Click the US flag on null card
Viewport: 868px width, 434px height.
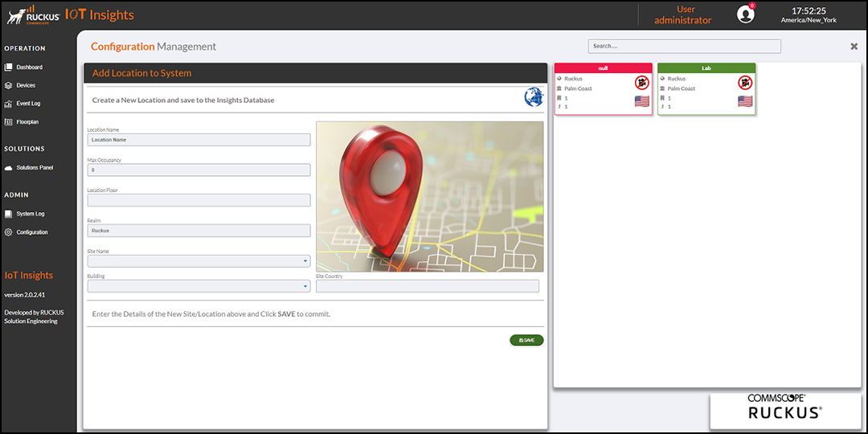click(641, 101)
